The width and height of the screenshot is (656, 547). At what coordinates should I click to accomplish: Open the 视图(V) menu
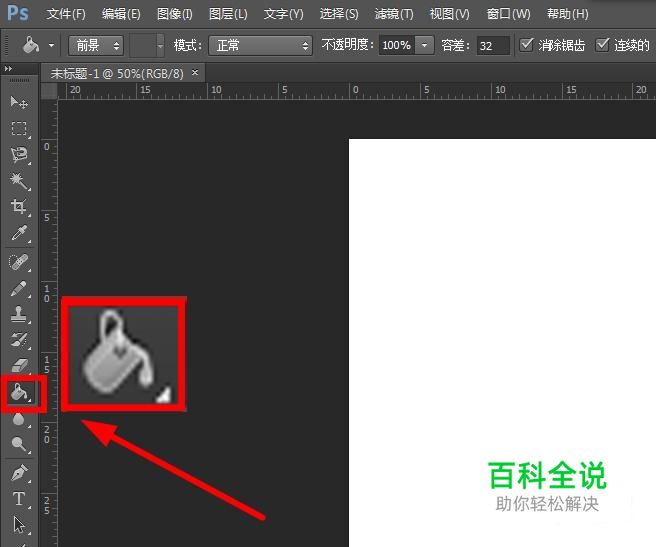(x=450, y=14)
